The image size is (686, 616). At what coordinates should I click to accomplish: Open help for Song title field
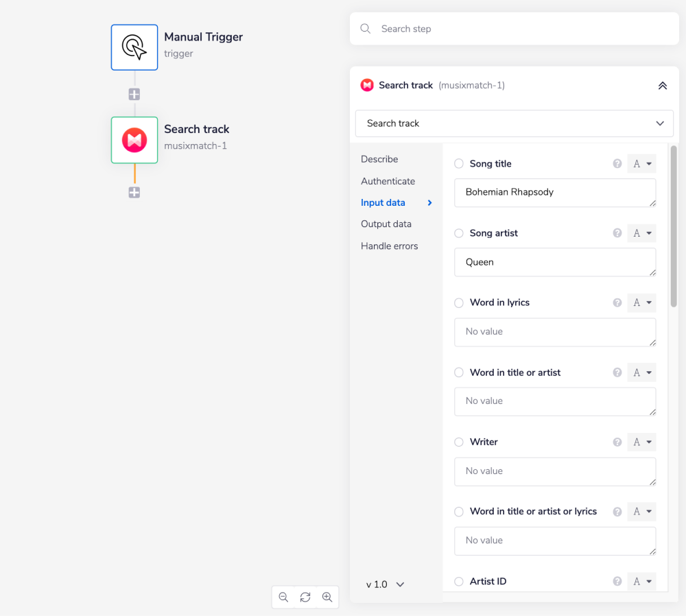[x=617, y=164]
